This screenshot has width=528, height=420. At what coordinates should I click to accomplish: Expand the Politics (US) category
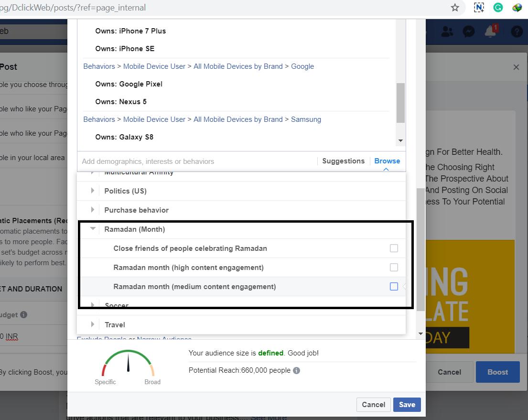[93, 191]
